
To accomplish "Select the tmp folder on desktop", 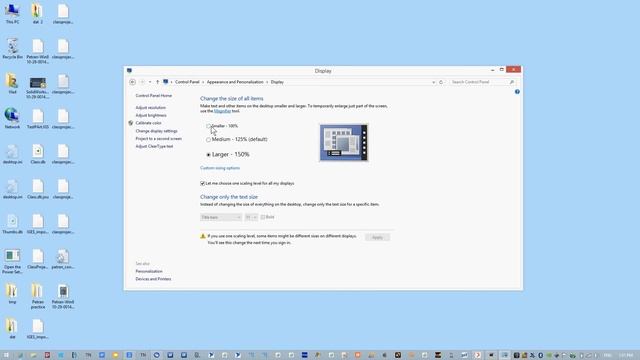I will pyautogui.click(x=12, y=294).
